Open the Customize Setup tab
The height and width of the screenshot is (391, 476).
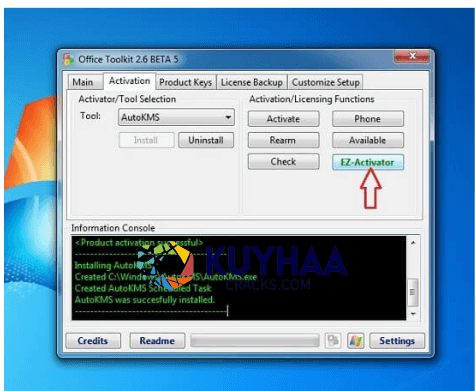pos(326,82)
